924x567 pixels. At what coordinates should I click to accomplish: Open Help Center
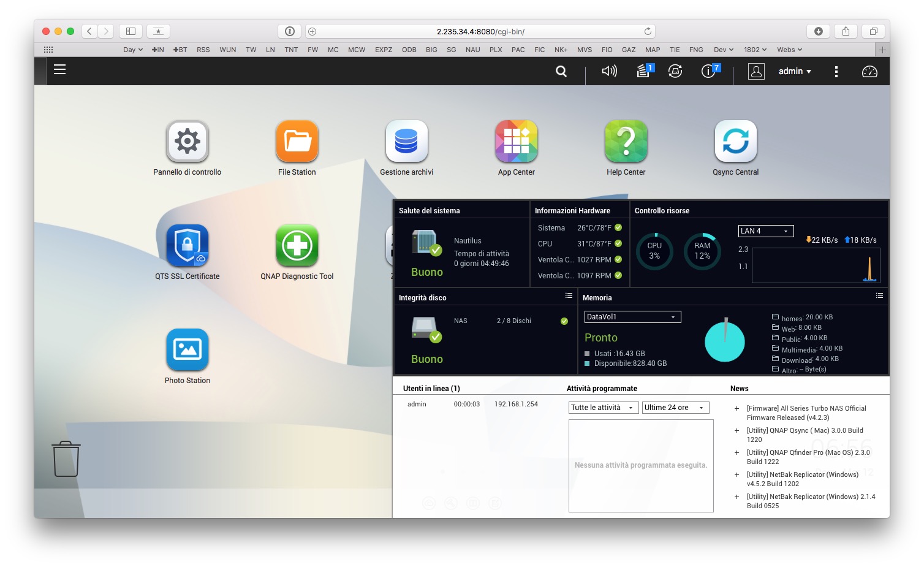tap(626, 141)
